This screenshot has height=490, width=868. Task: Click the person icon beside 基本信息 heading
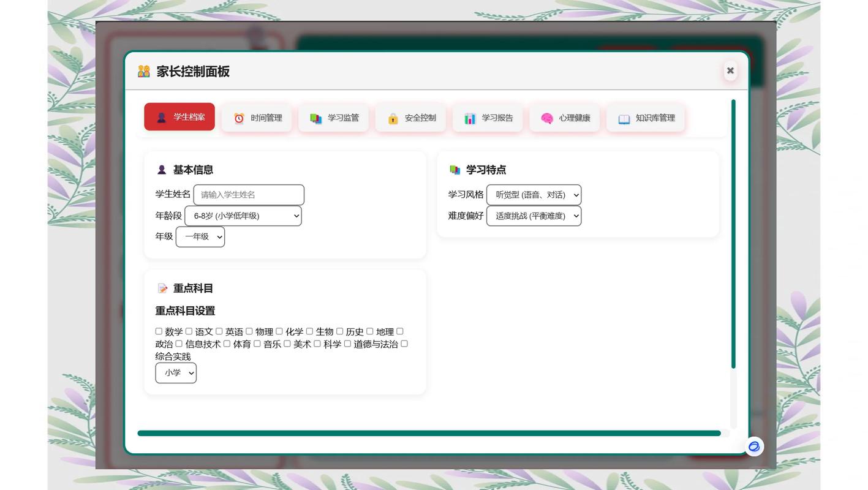162,170
